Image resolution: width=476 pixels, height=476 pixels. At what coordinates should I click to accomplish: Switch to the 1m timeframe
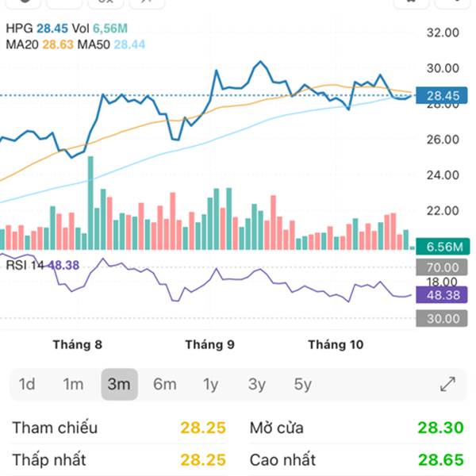tap(73, 385)
